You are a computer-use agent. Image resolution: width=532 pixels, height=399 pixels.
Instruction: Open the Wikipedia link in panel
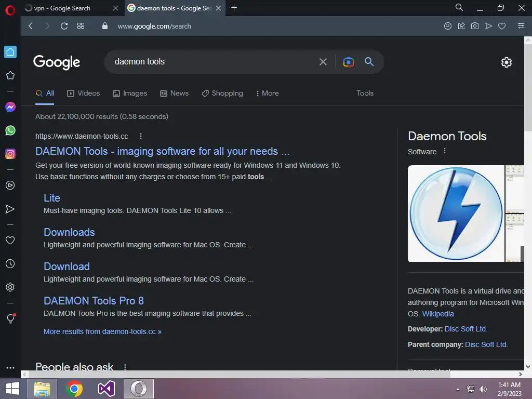point(438,314)
